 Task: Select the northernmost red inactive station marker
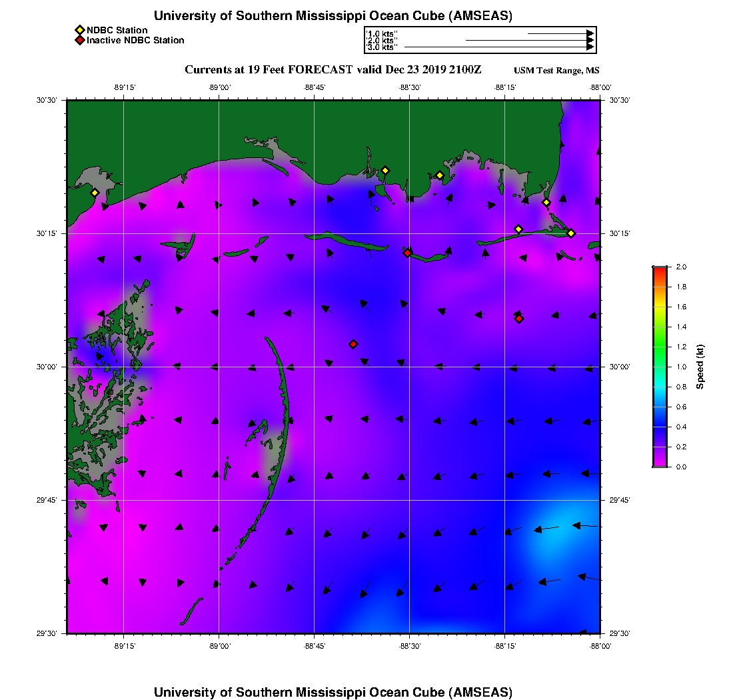click(x=407, y=253)
